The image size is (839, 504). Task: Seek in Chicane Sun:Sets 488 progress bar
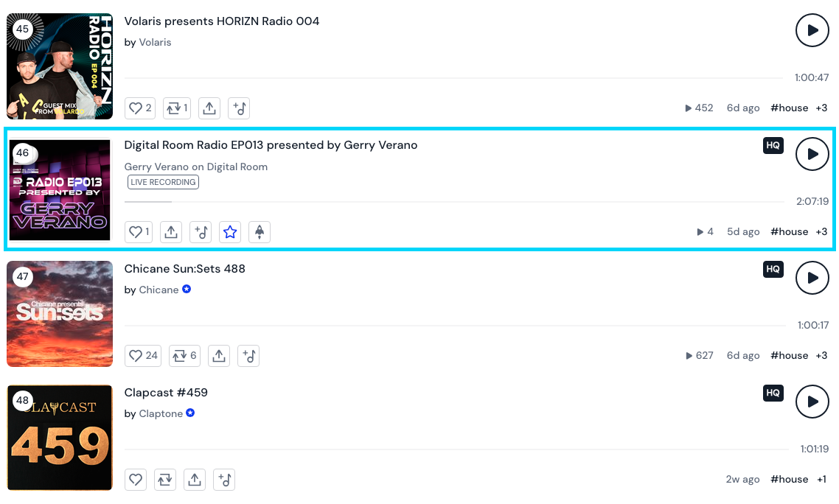pyautogui.click(x=456, y=325)
